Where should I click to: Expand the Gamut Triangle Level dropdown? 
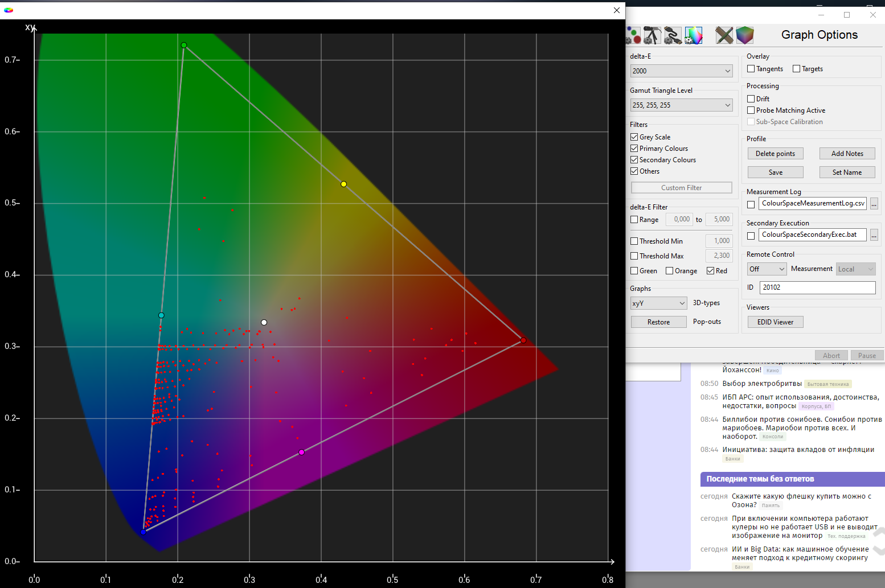point(681,105)
